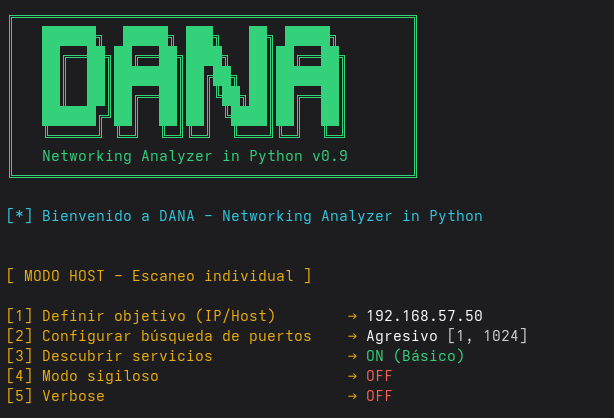
Task: Click the [1] option number marker
Action: pos(19,316)
